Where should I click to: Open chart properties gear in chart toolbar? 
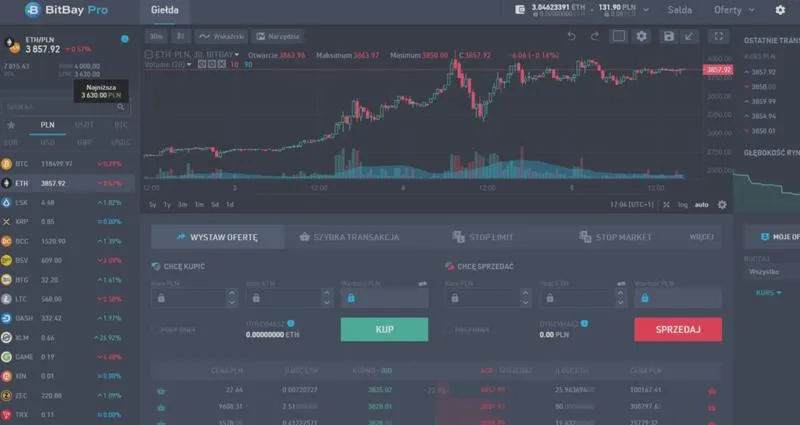[x=642, y=36]
